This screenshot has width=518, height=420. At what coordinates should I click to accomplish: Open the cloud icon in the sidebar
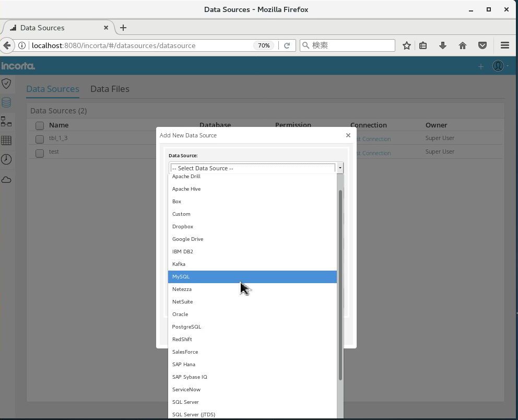tap(6, 180)
